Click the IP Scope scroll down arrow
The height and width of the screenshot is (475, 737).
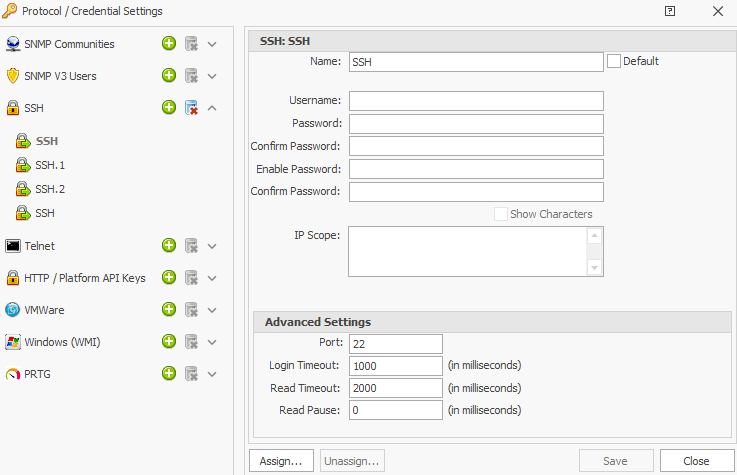(595, 267)
